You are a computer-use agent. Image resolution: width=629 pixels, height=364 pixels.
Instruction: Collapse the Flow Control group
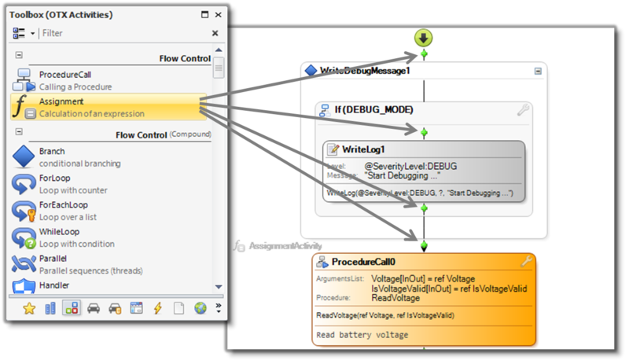(19, 56)
